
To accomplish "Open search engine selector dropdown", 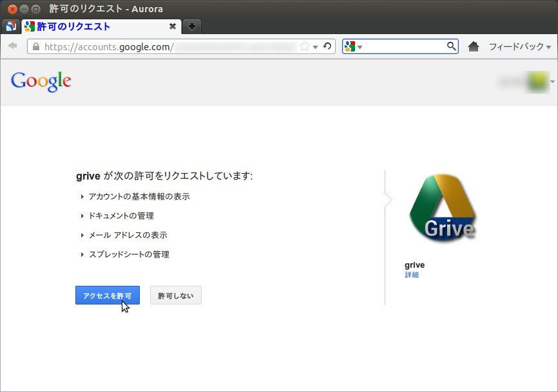I will (x=353, y=46).
